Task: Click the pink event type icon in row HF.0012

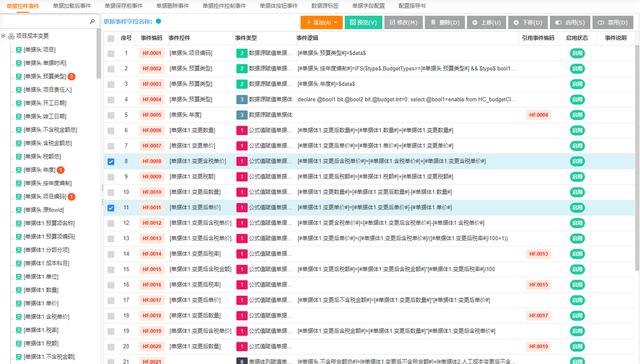Action: tap(242, 223)
